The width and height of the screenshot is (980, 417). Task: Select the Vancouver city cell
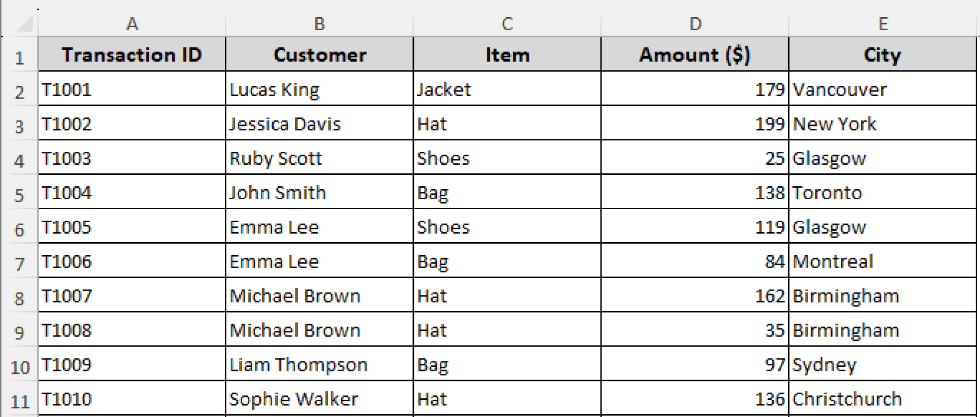click(882, 89)
